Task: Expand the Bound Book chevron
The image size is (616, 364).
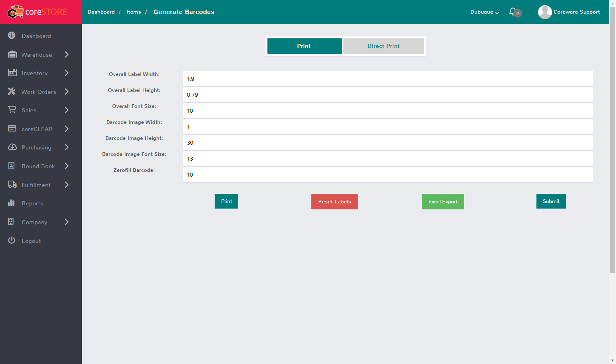Action: 67,166
